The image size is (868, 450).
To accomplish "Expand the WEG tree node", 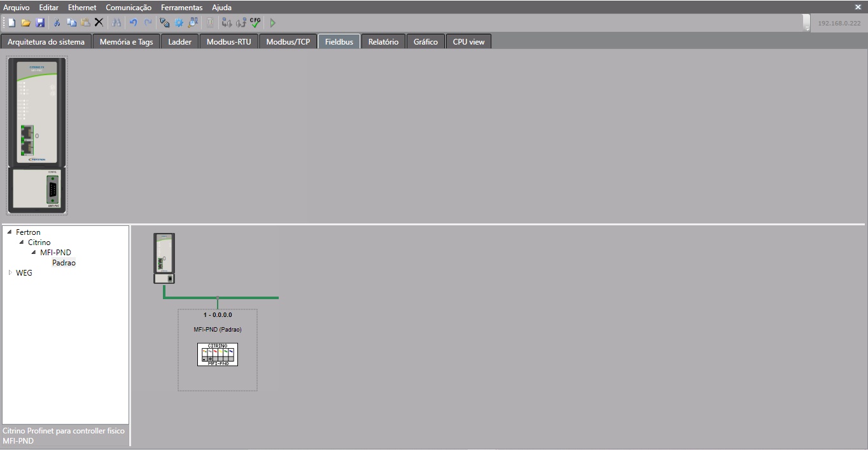I will click(x=10, y=273).
